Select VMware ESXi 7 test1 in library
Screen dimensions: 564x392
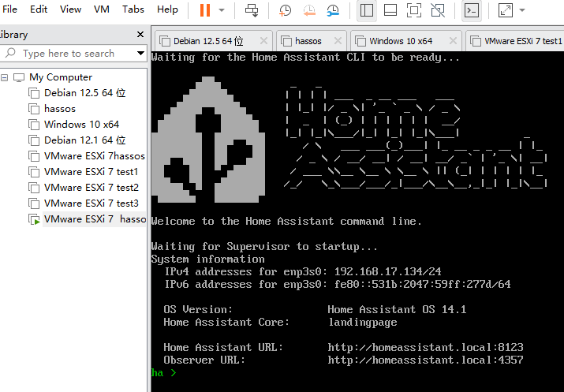click(x=91, y=172)
